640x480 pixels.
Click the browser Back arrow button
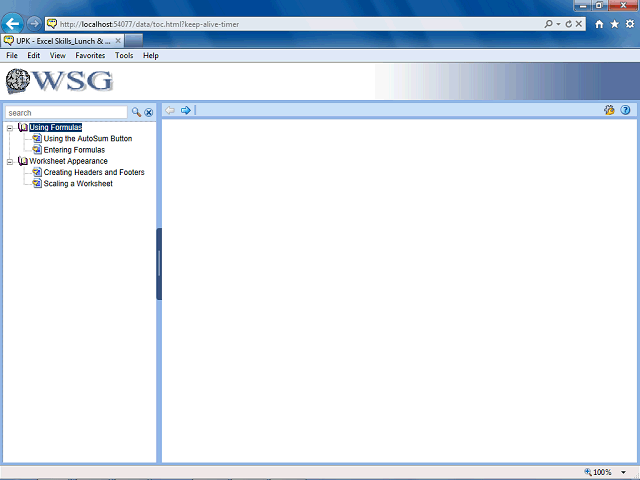tap(12, 24)
